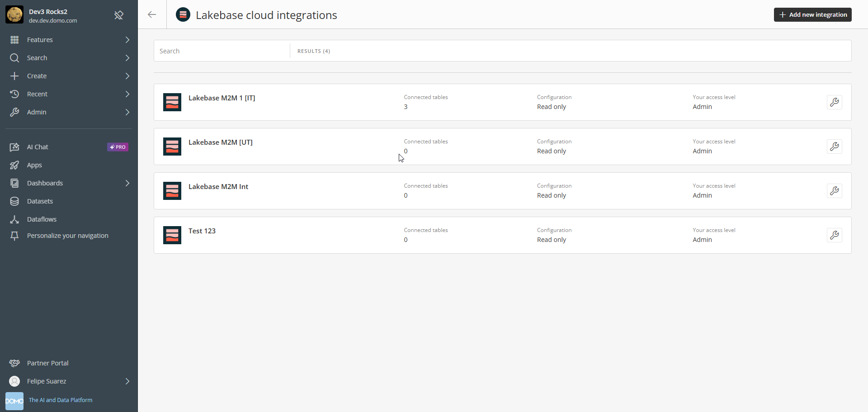Click the Admin wrench icon in sidebar
868x412 pixels.
14,112
